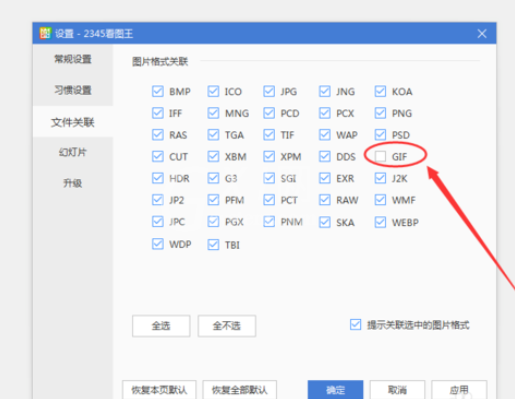
Task: Toggle 提示关联选中的图片格式 checkbox
Action: [x=356, y=325]
